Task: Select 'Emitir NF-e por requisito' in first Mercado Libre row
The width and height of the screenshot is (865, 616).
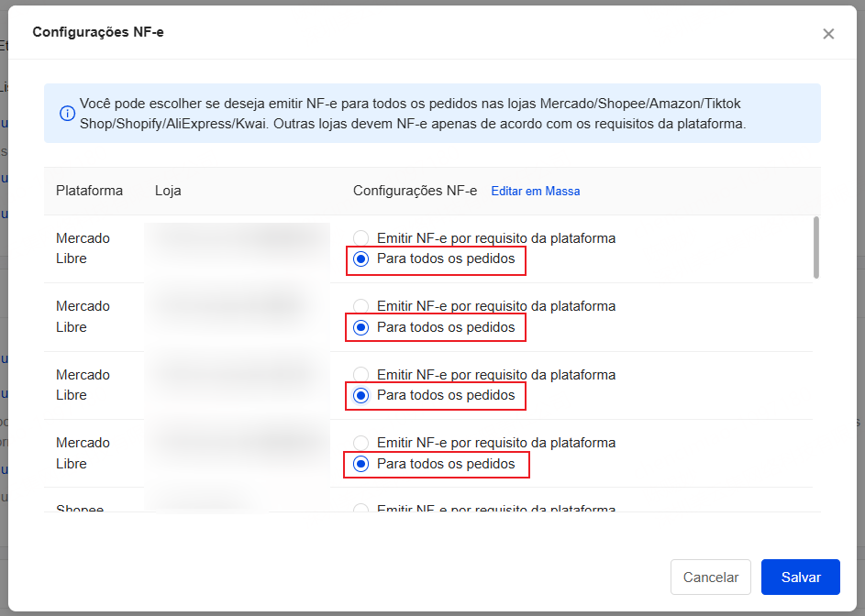Action: point(360,238)
